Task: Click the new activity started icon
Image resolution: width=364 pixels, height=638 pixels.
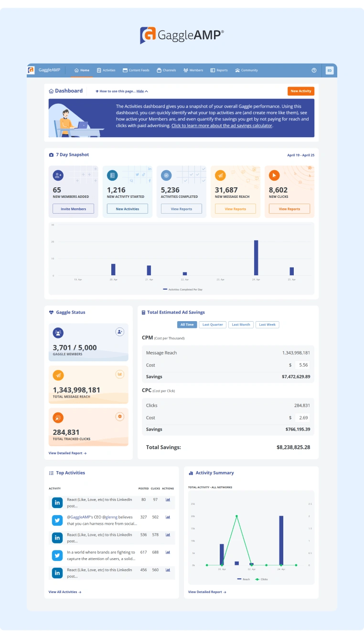Action: (x=112, y=175)
